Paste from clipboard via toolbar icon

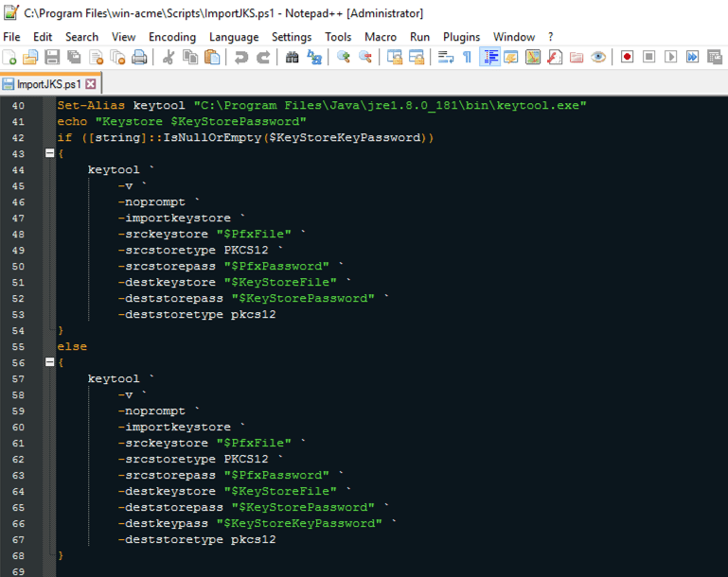point(212,57)
